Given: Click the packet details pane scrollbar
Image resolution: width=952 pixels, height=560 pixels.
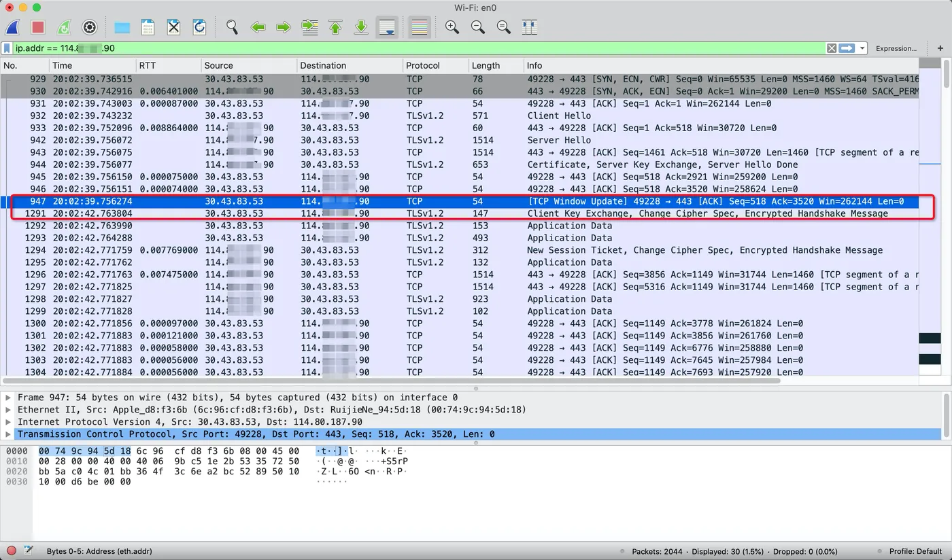Looking at the screenshot, I should point(946,415).
